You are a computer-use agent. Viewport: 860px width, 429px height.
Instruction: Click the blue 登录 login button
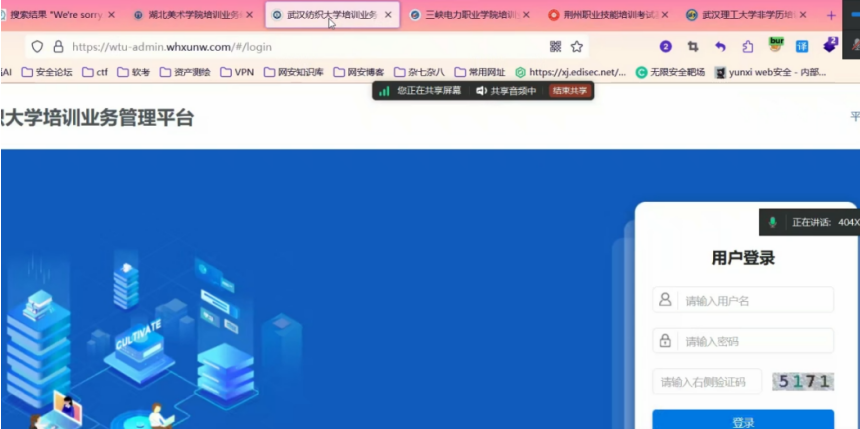tap(742, 422)
